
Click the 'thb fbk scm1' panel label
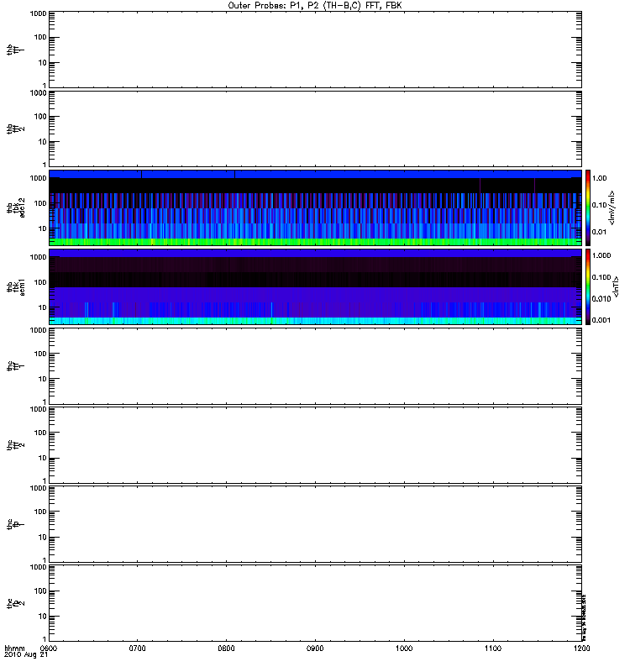(15, 286)
